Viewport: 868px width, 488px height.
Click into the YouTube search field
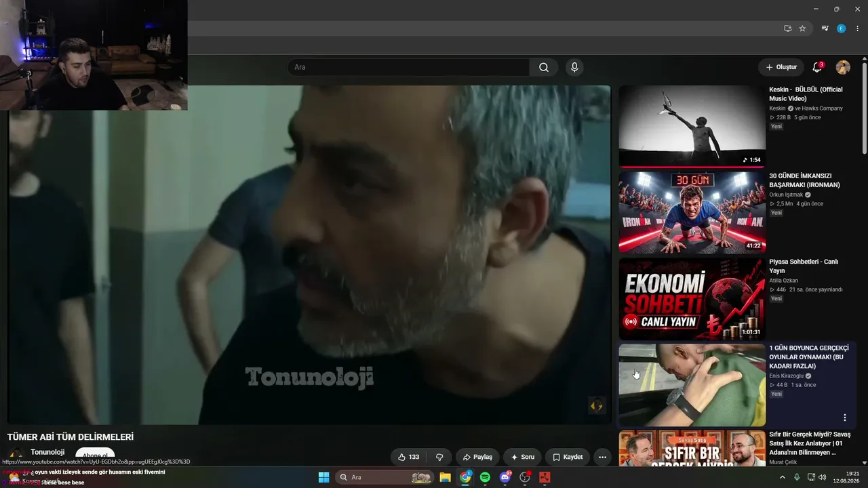tap(408, 67)
